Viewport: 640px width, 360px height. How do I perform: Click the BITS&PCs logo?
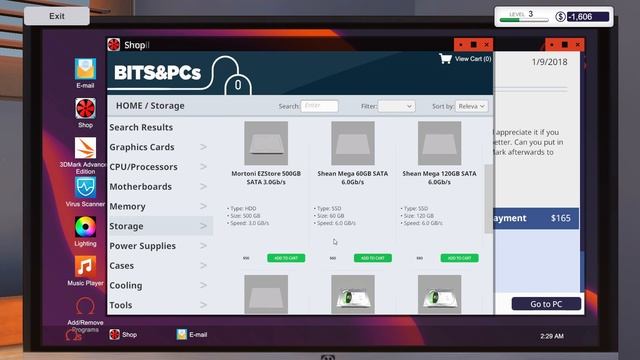pyautogui.click(x=158, y=73)
